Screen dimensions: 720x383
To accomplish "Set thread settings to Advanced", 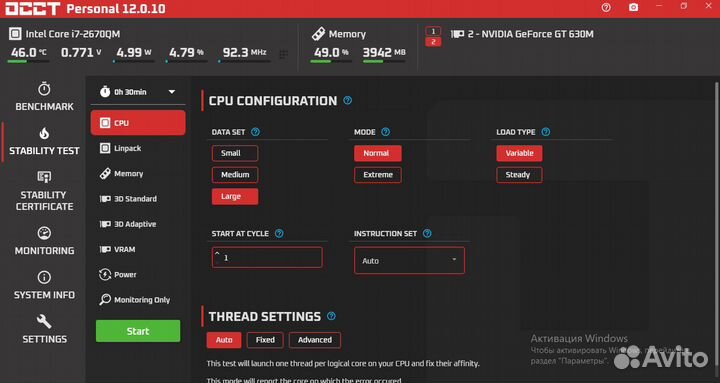I will tap(315, 340).
